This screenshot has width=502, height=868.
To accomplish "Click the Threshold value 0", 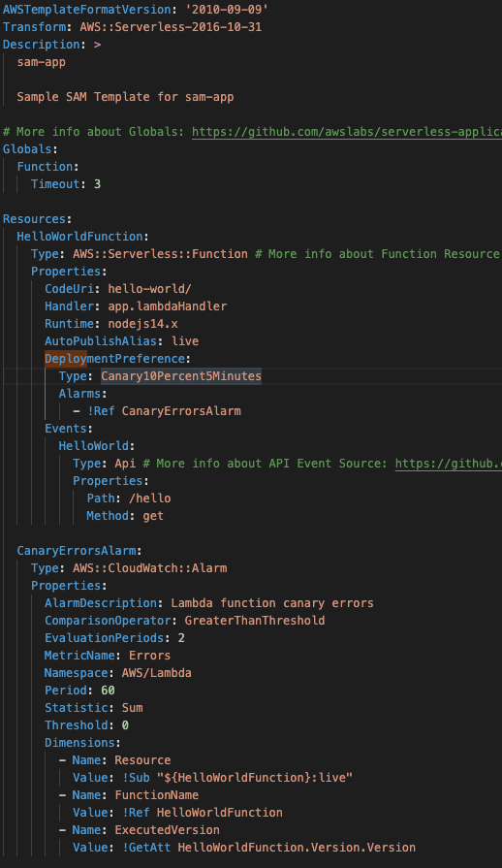I will [x=125, y=725].
